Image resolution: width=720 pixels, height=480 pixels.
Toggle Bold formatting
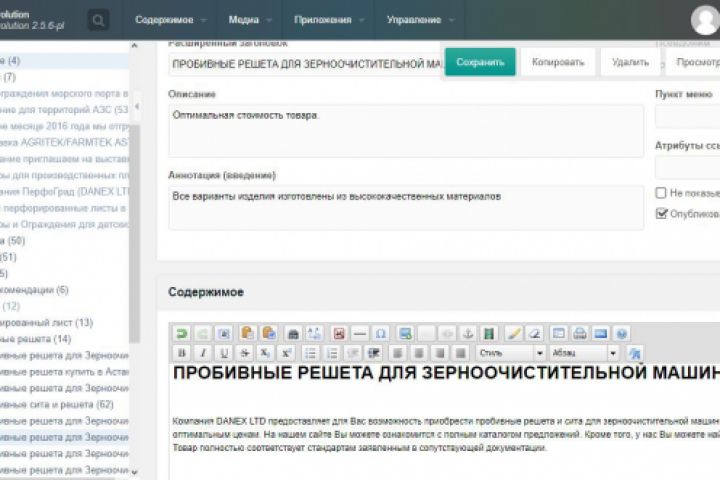pos(182,353)
